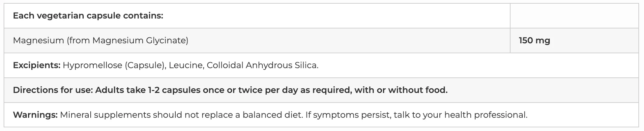Viewport: 644px width, 131px height.
Task: Select the 'Adults take 1-2 capsules' text
Action: tap(148, 90)
